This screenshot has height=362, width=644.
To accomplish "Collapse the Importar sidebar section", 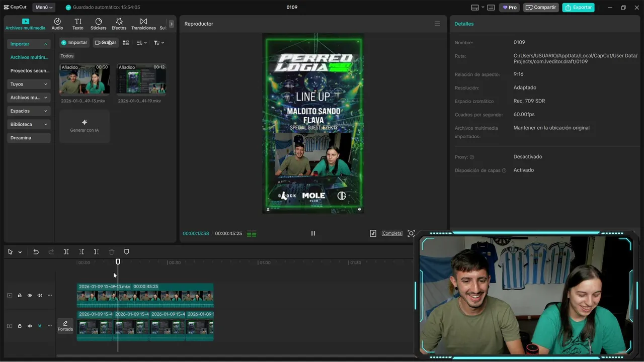I will pos(29,44).
